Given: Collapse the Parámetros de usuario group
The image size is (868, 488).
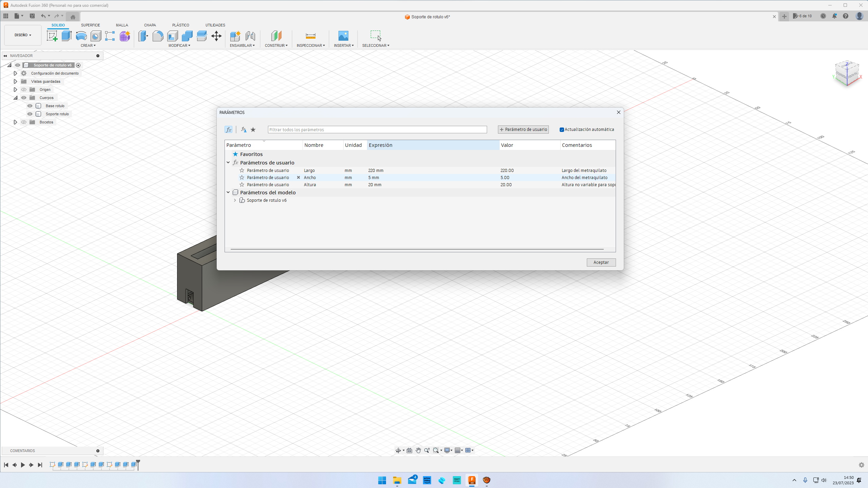Looking at the screenshot, I should (x=228, y=163).
